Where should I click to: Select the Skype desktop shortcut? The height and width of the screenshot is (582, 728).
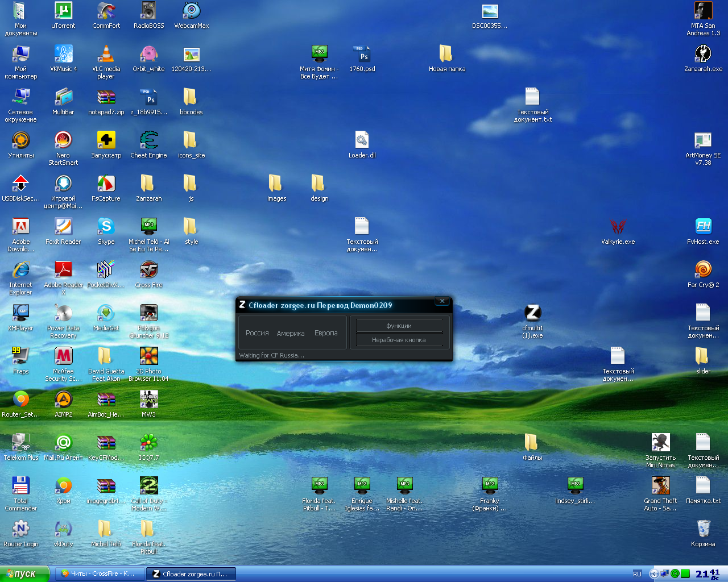[106, 227]
